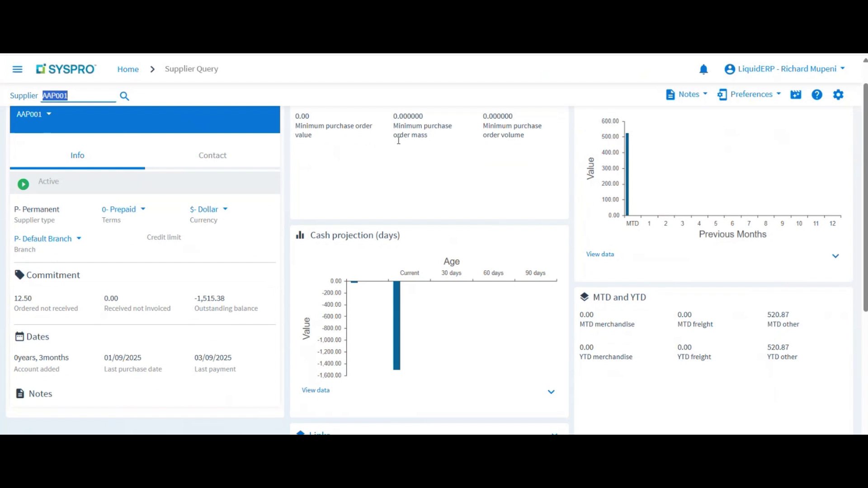The height and width of the screenshot is (488, 868).
Task: Expand the P- Default Branch dropdown
Action: click(47, 239)
